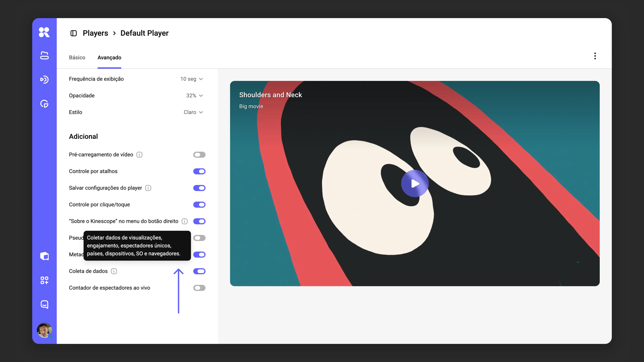
Task: Open the Opacidade 32% dropdown
Action: 195,96
